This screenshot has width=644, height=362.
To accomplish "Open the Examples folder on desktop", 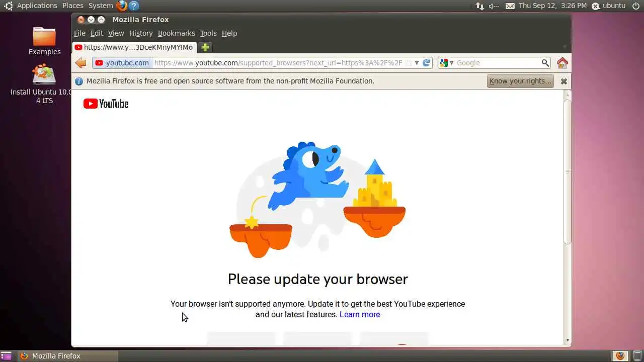I will (x=44, y=41).
